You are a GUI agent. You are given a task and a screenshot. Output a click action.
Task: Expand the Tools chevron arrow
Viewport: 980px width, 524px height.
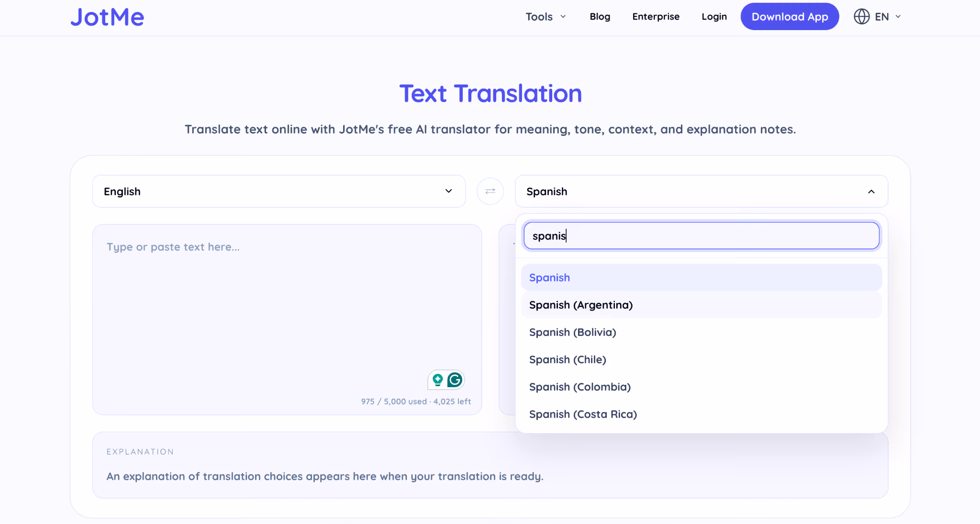click(x=563, y=17)
